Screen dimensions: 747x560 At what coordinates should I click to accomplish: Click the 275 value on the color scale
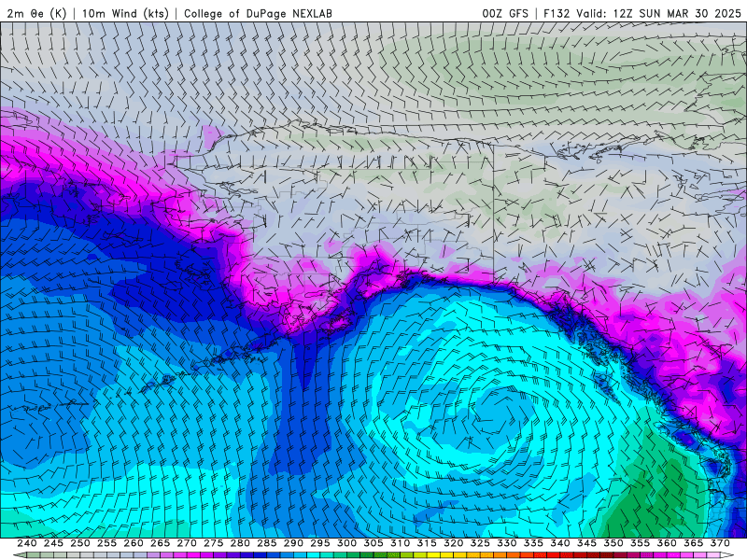[x=214, y=543]
